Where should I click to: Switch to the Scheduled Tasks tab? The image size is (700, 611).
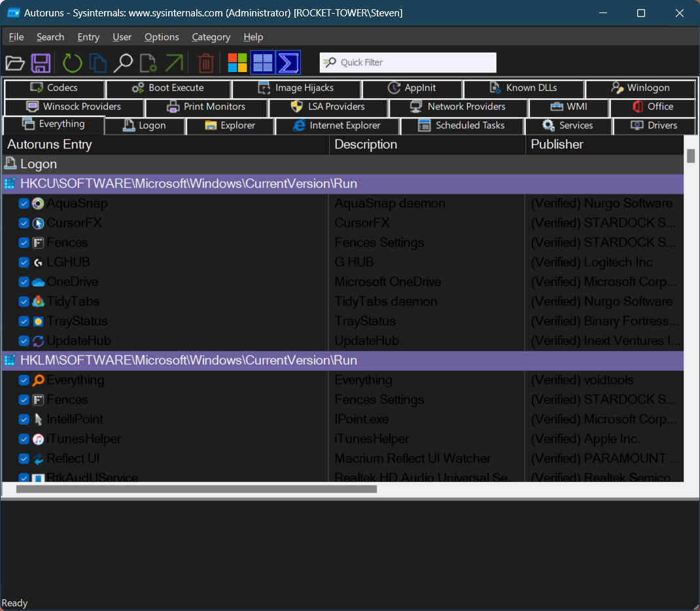(x=462, y=126)
